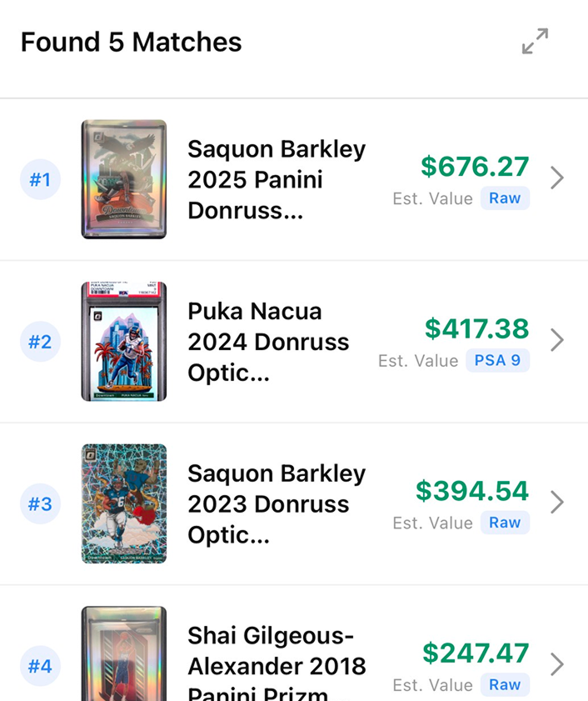The image size is (588, 701).
Task: Open chevron for Saquon Barkley 2025 card
Action: point(557,178)
